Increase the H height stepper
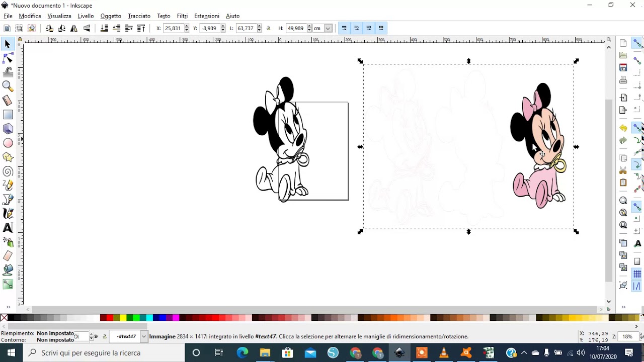The width and height of the screenshot is (644, 362). (x=309, y=26)
